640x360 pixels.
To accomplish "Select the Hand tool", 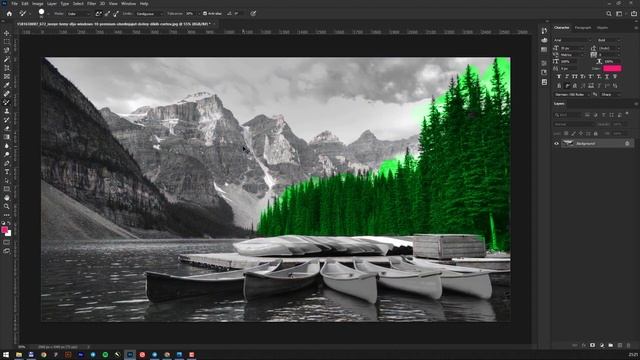I will click(x=7, y=198).
